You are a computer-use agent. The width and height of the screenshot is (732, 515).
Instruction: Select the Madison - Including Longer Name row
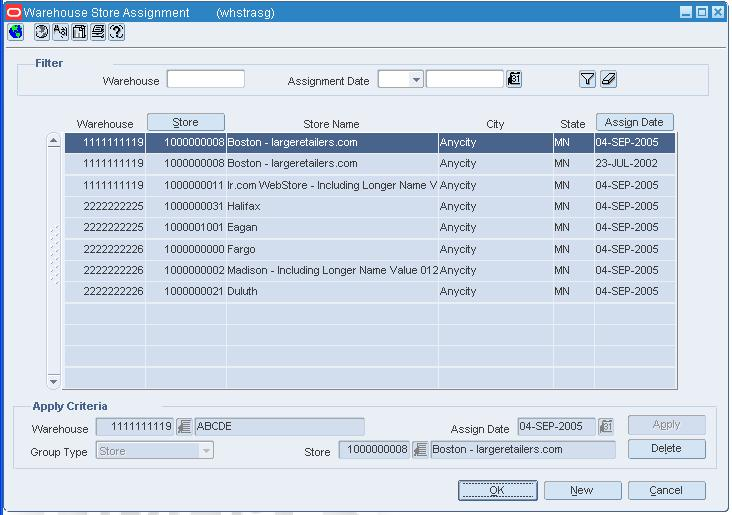click(370, 270)
